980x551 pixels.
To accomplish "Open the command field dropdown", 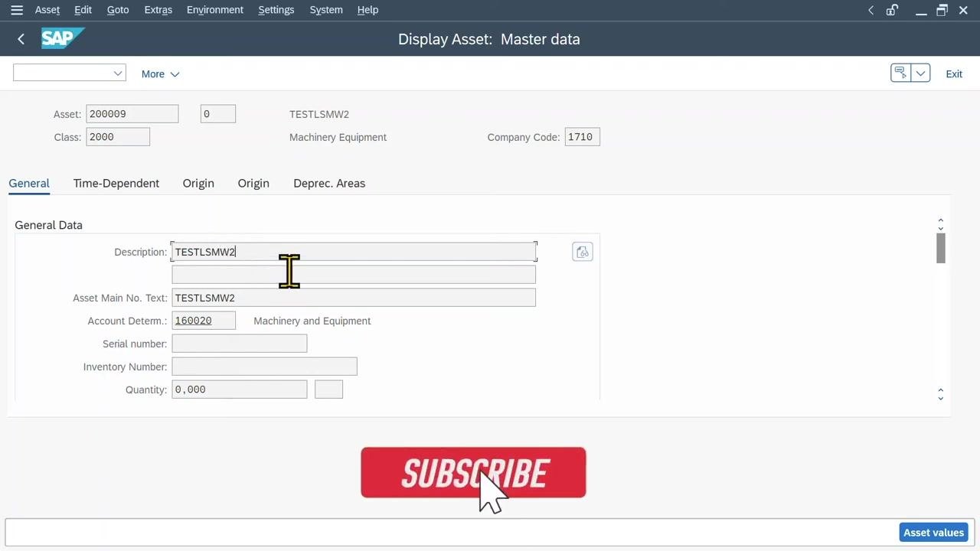I will [x=118, y=73].
